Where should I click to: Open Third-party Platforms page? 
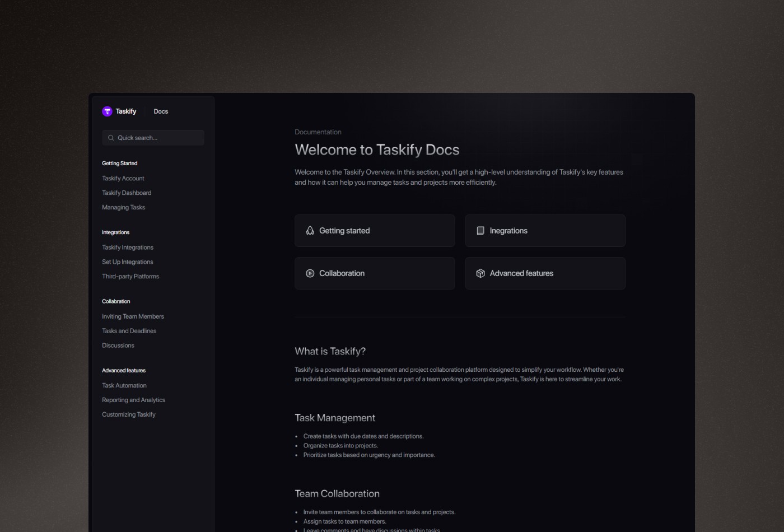130,277
